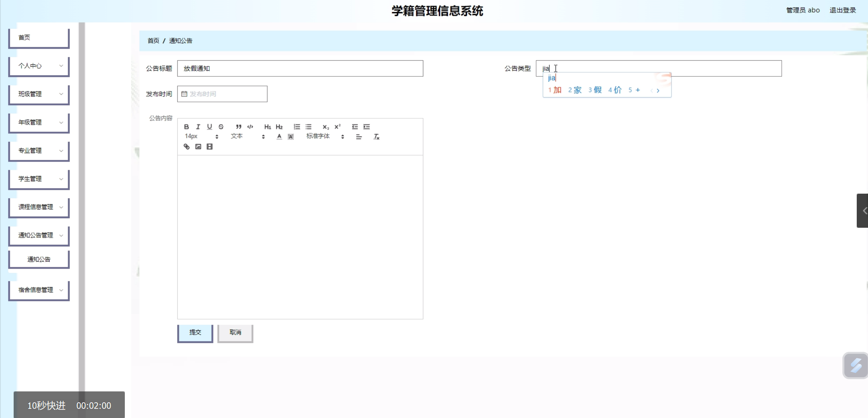Insert an image via the image icon
The width and height of the screenshot is (868, 418).
point(198,147)
